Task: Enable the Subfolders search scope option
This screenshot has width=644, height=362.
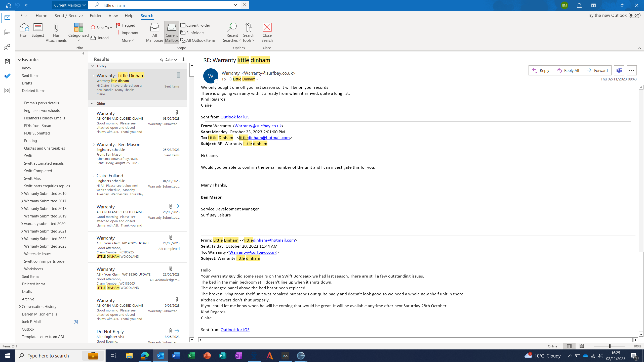Action: click(x=192, y=33)
